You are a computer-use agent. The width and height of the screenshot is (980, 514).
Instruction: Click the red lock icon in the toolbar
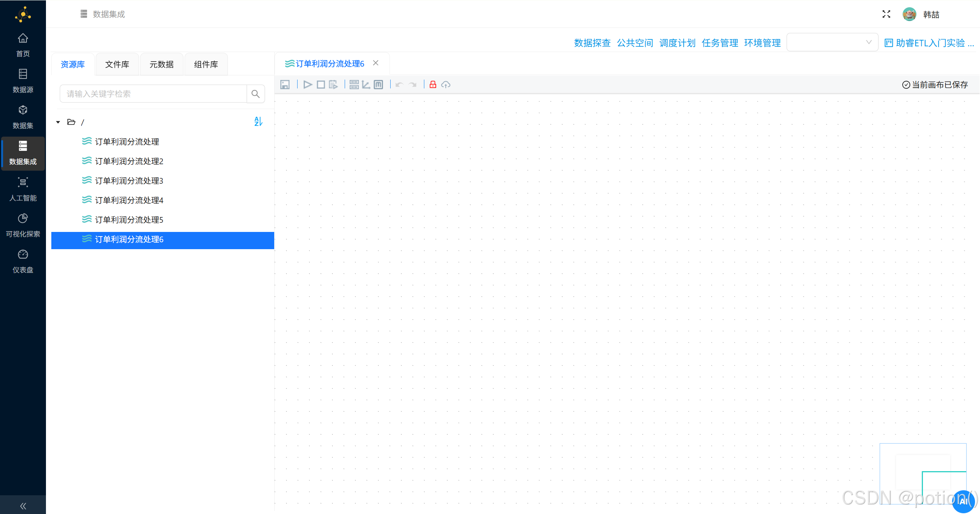tap(432, 84)
